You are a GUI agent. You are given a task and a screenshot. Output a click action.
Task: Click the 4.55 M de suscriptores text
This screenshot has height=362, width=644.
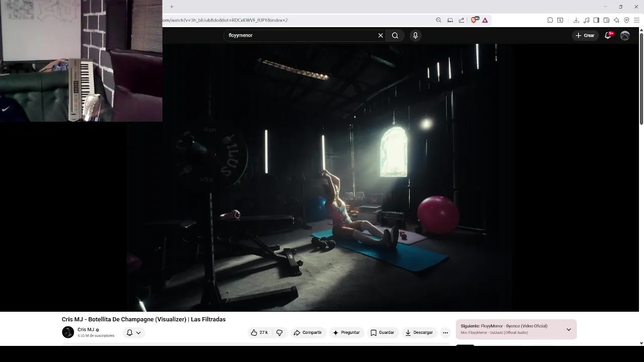[96, 335]
